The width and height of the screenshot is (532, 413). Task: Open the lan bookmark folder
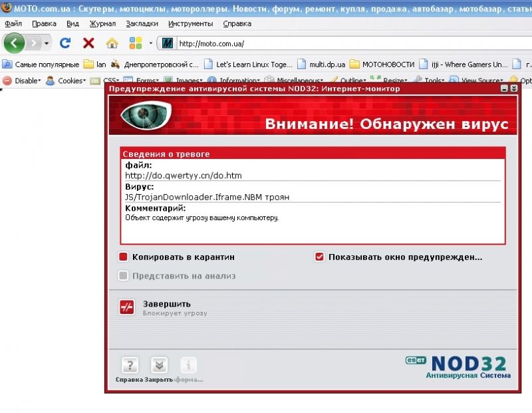[95, 64]
